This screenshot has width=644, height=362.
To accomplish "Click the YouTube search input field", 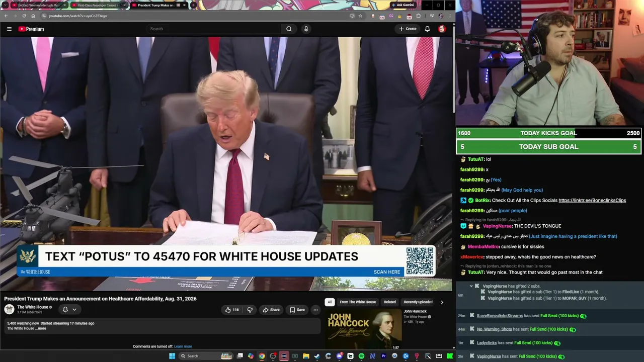I will 215,29.
